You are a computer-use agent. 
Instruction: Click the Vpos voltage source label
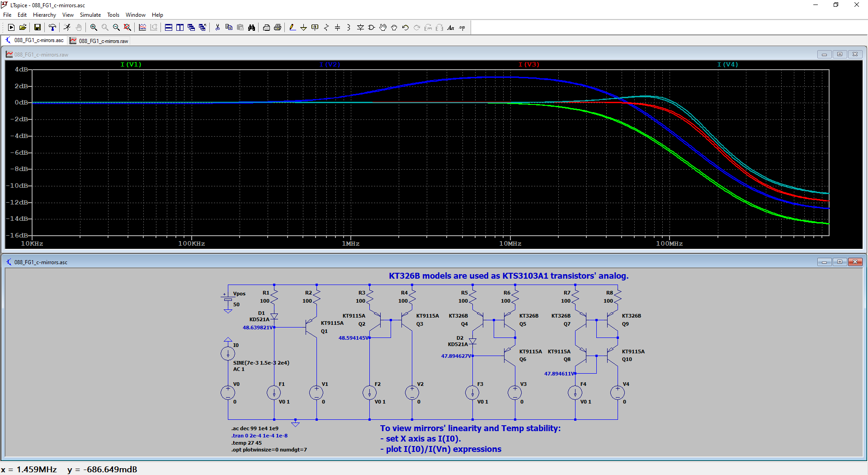pyautogui.click(x=239, y=294)
